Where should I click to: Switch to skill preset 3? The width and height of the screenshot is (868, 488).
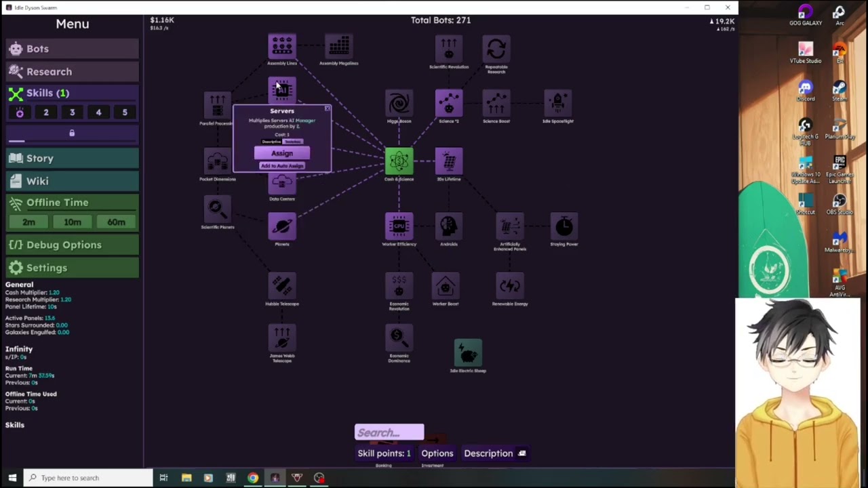[x=72, y=113]
